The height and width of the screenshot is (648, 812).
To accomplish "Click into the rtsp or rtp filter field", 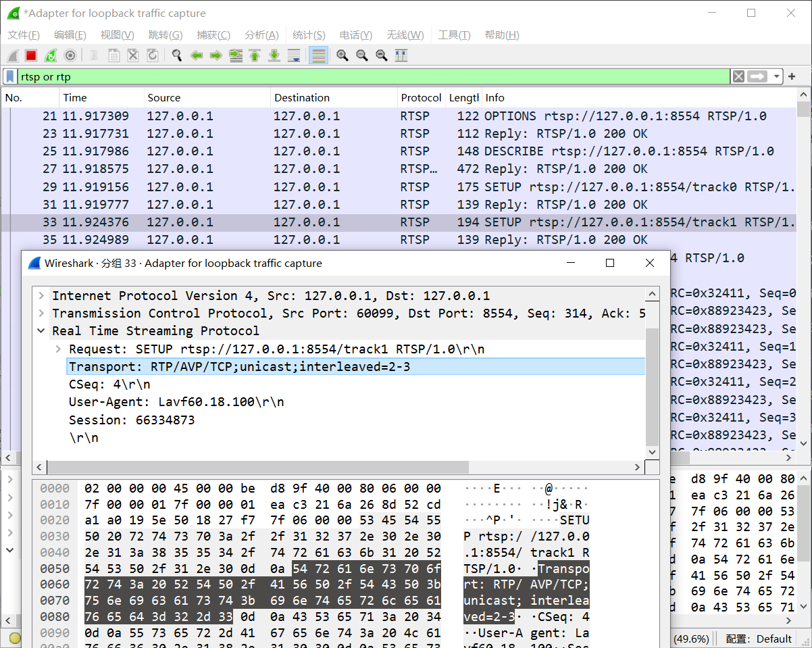I will (x=373, y=76).
